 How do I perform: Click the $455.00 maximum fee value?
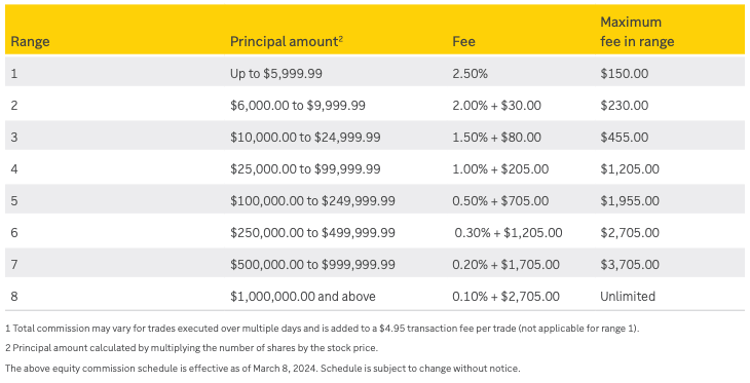click(x=624, y=137)
